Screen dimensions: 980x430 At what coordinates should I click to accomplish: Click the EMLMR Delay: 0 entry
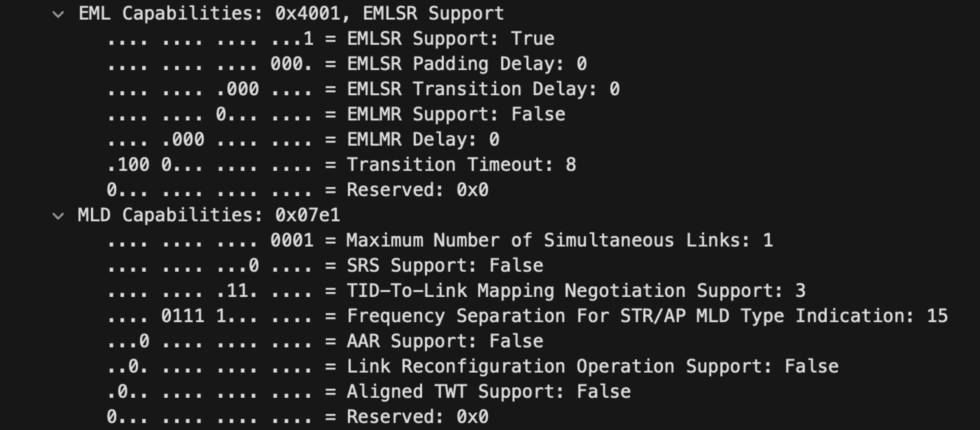point(423,140)
